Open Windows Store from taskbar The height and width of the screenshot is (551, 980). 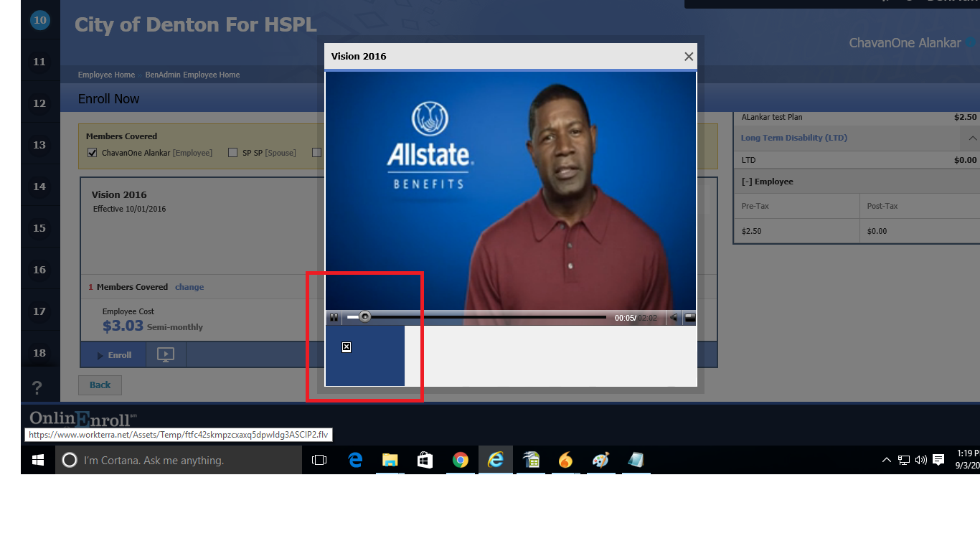coord(425,460)
